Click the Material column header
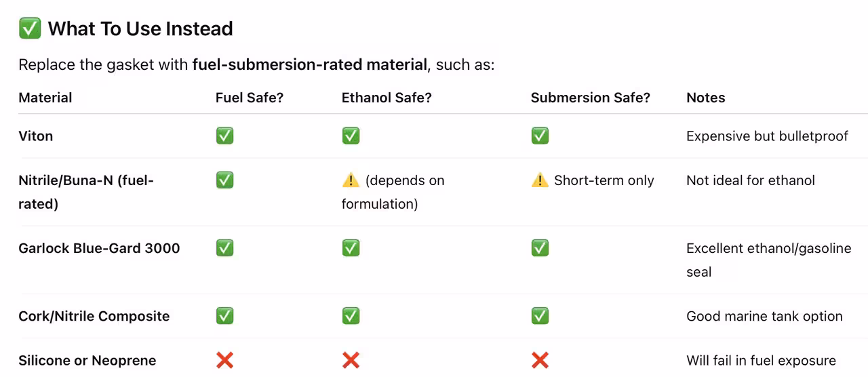This screenshot has width=868, height=377. point(45,98)
